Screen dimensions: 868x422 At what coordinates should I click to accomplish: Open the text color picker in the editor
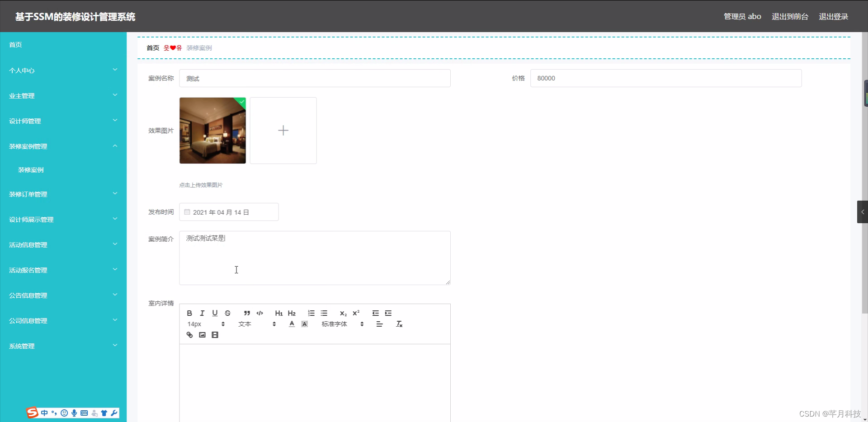[292, 324]
